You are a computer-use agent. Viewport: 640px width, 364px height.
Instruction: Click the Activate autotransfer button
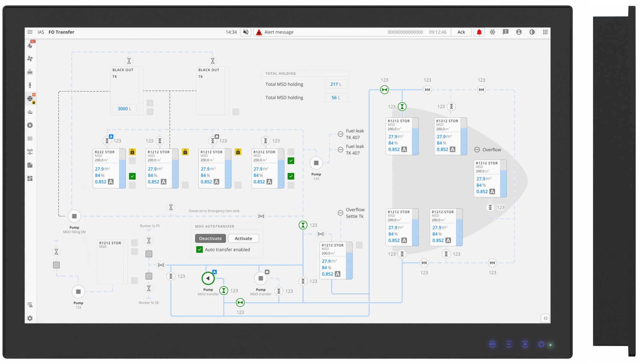[243, 238]
